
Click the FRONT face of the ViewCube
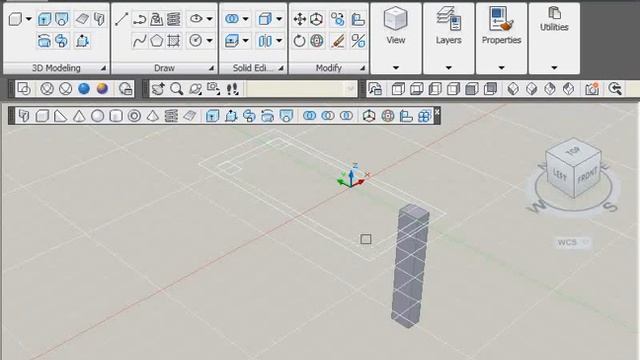coord(587,176)
